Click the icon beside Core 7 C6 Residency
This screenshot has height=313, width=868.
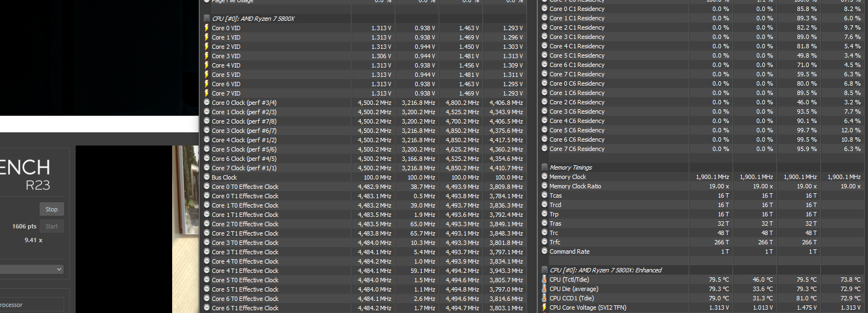click(544, 149)
